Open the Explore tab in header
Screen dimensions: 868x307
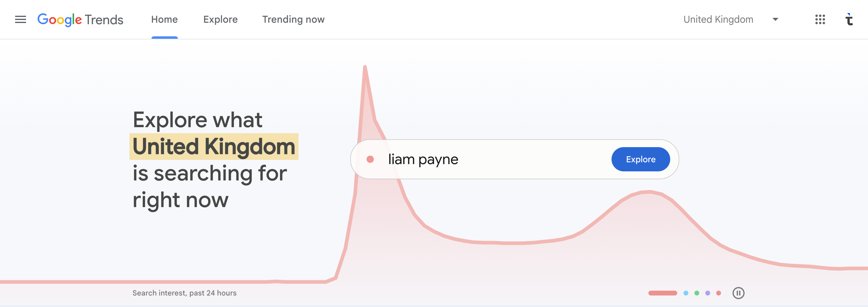[220, 20]
